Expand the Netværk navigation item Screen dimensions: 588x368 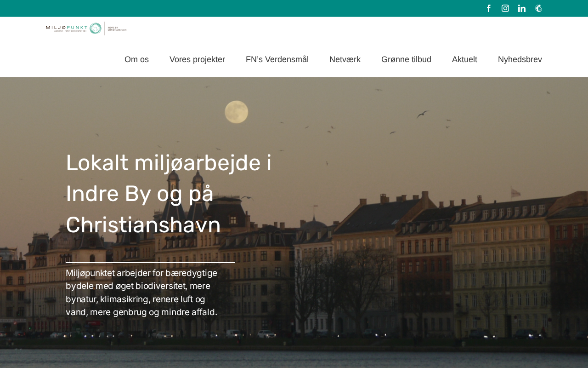(345, 59)
